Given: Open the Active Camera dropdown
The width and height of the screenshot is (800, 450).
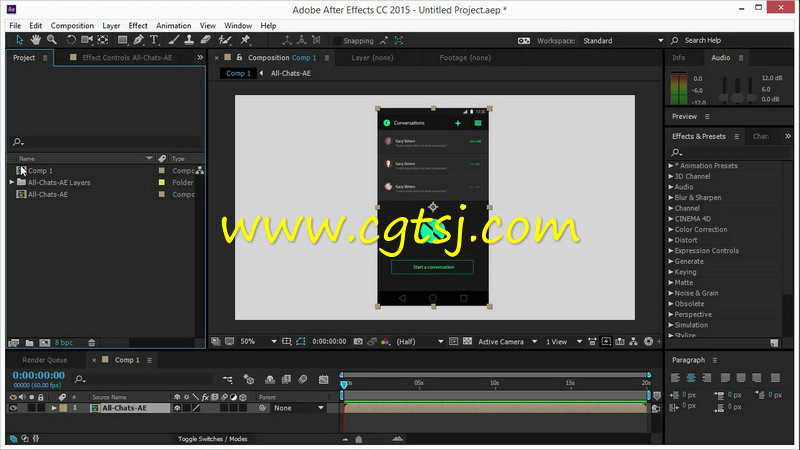Looking at the screenshot, I should pyautogui.click(x=507, y=341).
